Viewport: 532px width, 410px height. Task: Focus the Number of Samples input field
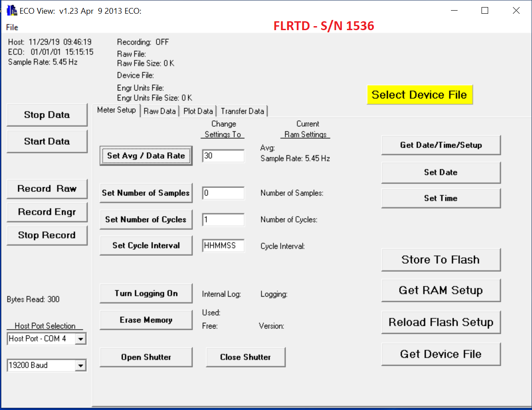coord(223,193)
